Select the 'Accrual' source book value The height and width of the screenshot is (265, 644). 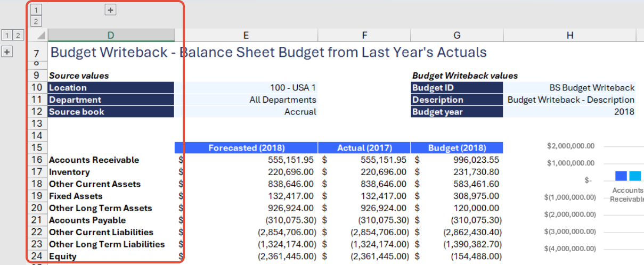[x=246, y=112]
